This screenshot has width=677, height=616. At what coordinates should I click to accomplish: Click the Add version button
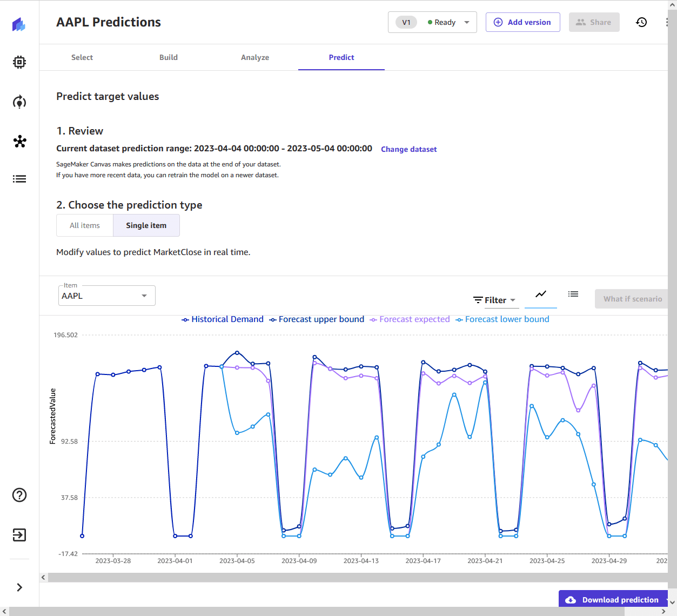click(x=522, y=22)
